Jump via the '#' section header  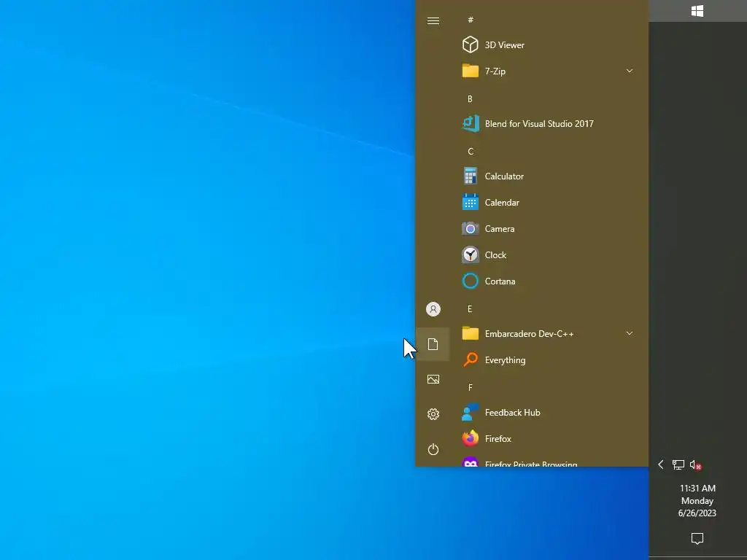[471, 20]
